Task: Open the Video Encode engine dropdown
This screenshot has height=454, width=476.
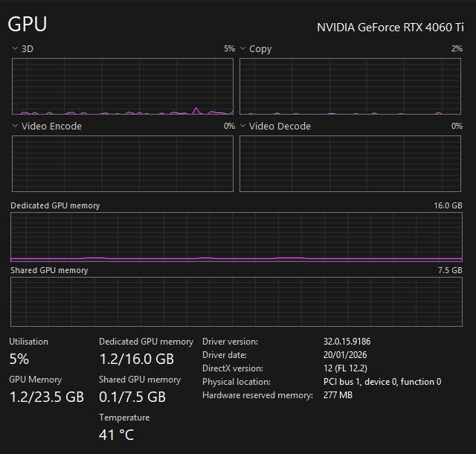Action: point(16,126)
